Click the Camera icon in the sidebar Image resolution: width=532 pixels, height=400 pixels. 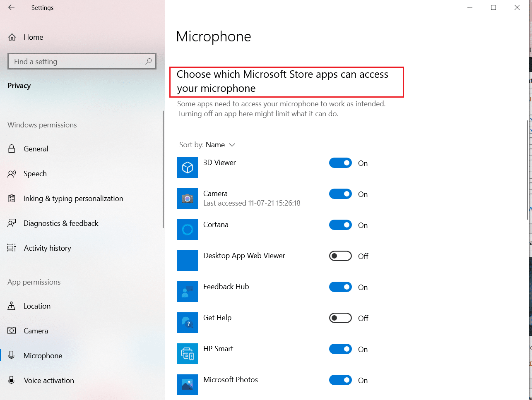(12, 331)
